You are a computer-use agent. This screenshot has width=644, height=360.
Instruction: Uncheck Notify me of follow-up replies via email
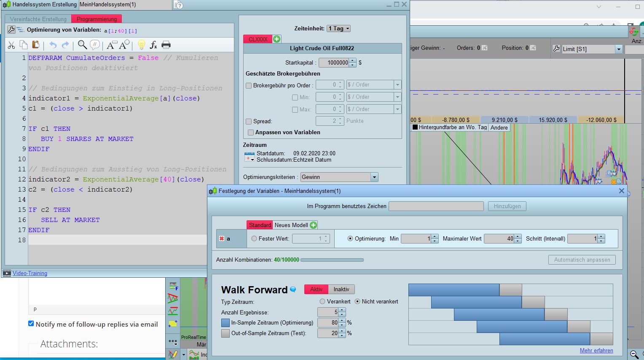click(x=31, y=324)
